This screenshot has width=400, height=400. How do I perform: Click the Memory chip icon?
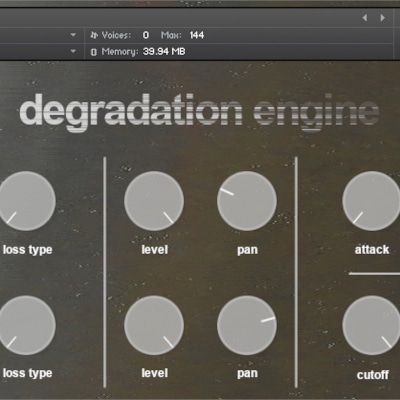pyautogui.click(x=94, y=52)
